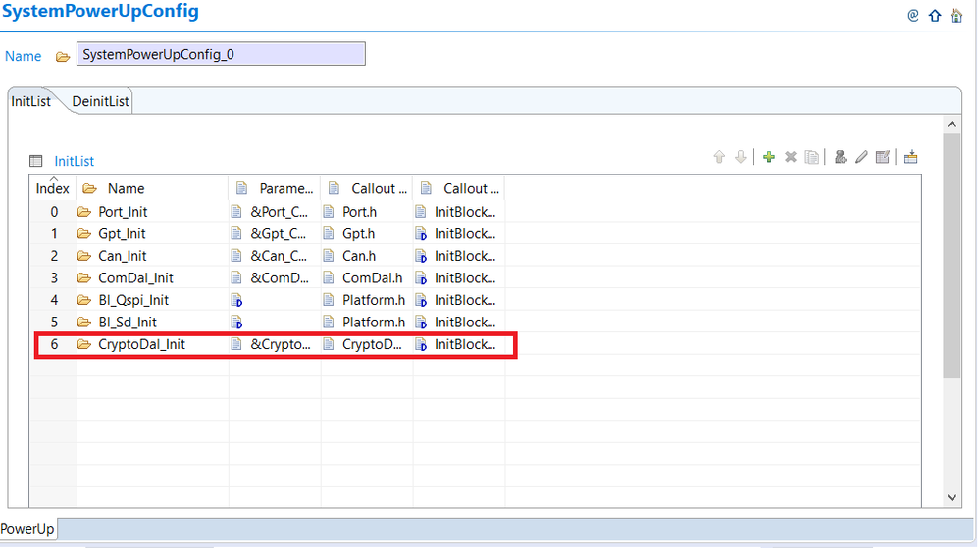Click the Name label link
980x548 pixels.
tap(24, 56)
